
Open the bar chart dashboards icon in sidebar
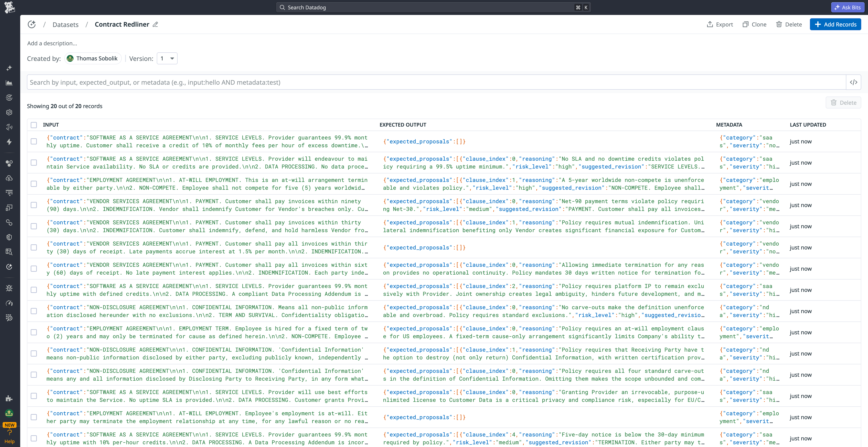click(9, 82)
